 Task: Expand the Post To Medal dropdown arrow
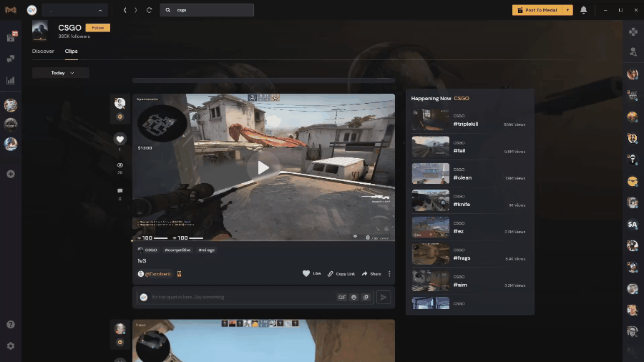(x=567, y=10)
